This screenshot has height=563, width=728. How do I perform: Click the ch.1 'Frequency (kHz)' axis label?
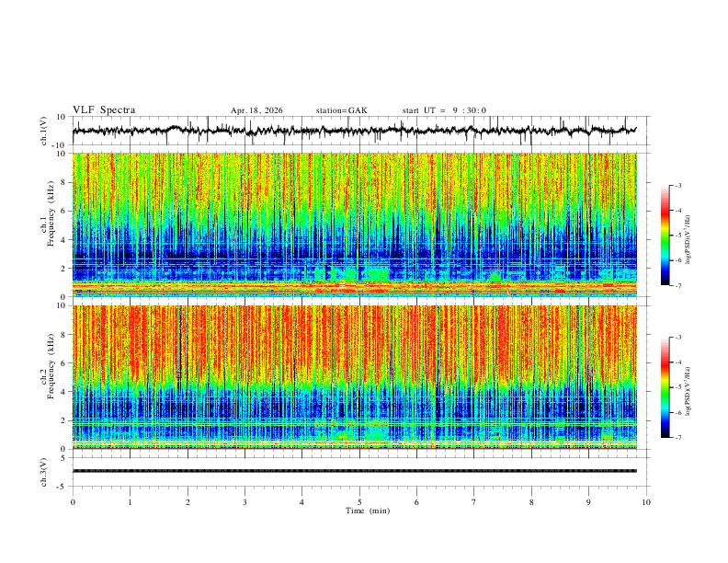click(x=51, y=214)
